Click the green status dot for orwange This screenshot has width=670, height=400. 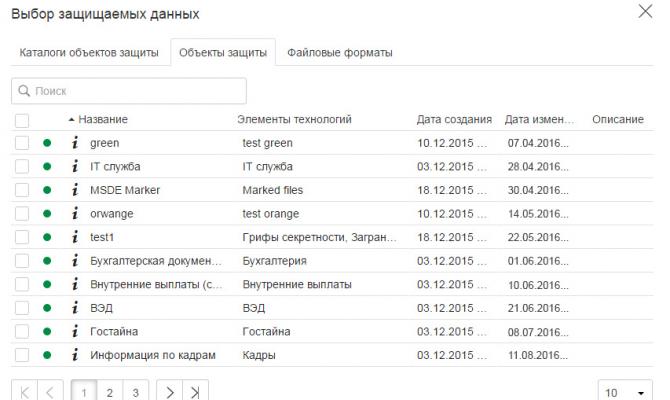point(47,214)
